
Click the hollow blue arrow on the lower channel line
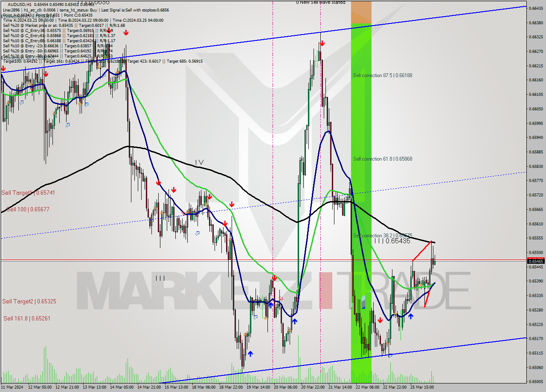point(390,356)
